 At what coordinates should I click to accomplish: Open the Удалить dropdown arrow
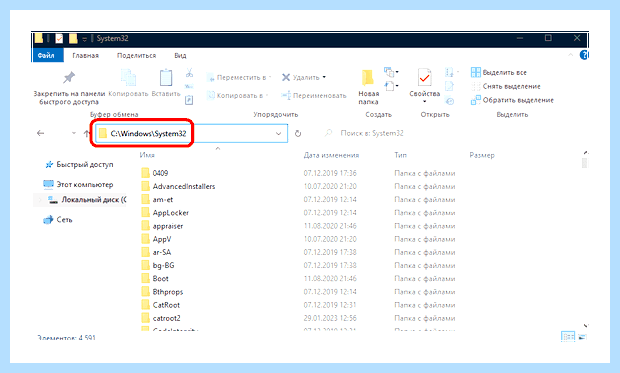click(x=324, y=77)
